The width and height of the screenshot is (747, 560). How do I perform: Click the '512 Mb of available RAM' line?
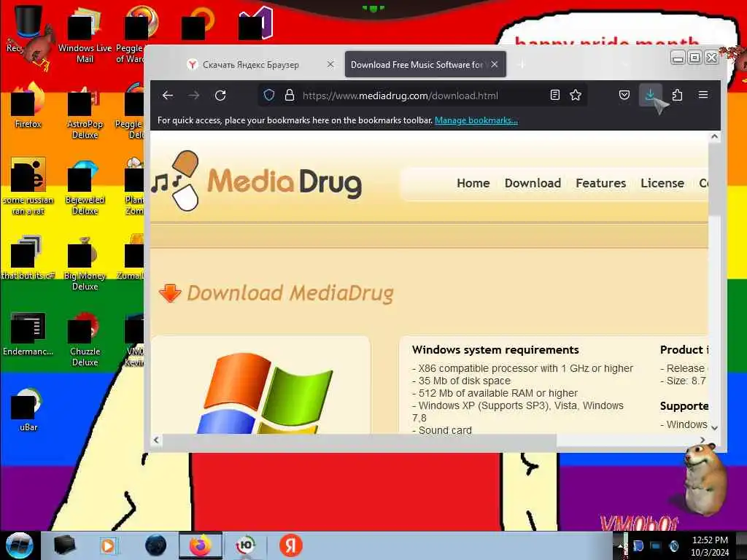[495, 393]
